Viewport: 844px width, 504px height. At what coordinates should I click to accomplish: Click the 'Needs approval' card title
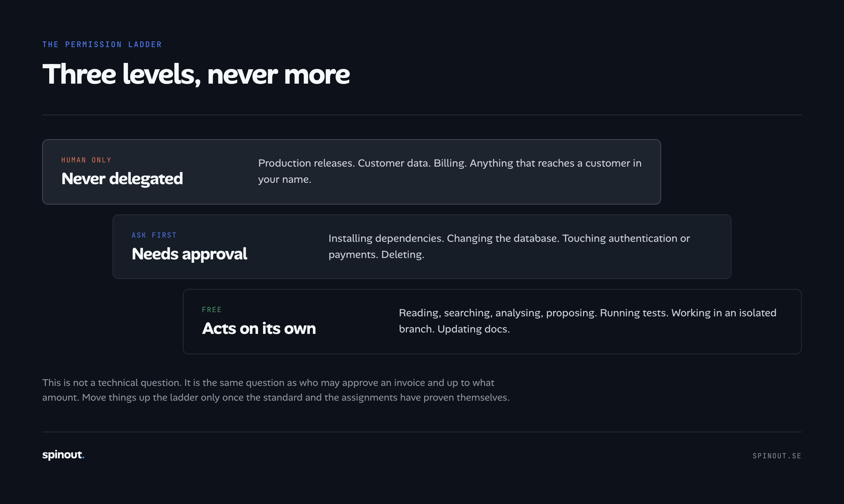click(189, 254)
